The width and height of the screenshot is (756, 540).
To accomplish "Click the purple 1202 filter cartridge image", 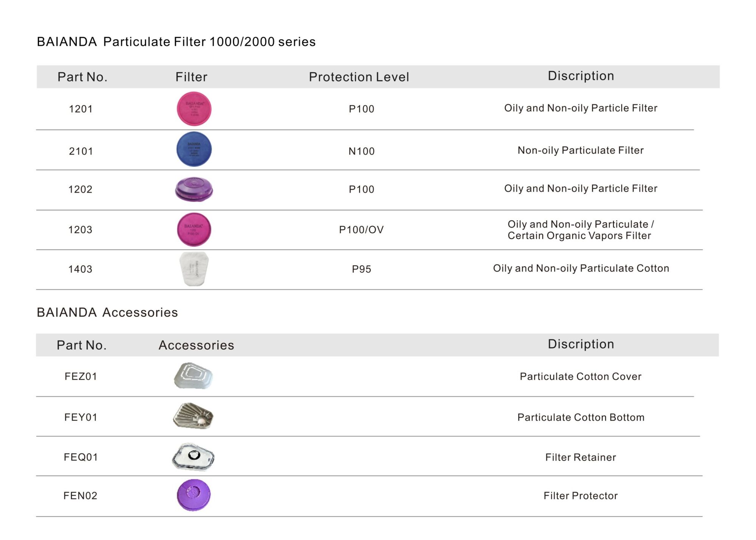I will click(194, 189).
